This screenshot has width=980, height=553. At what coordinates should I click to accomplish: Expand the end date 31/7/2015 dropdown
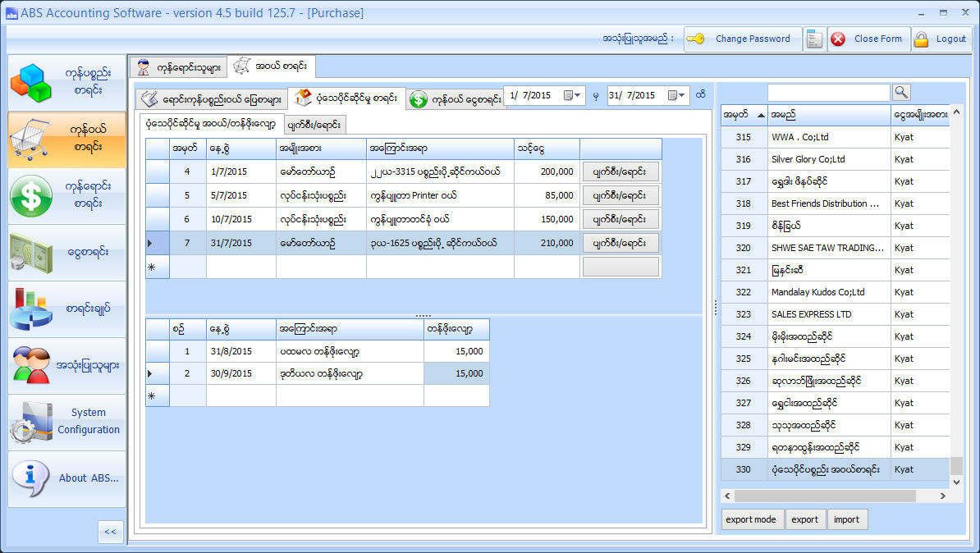click(x=682, y=96)
